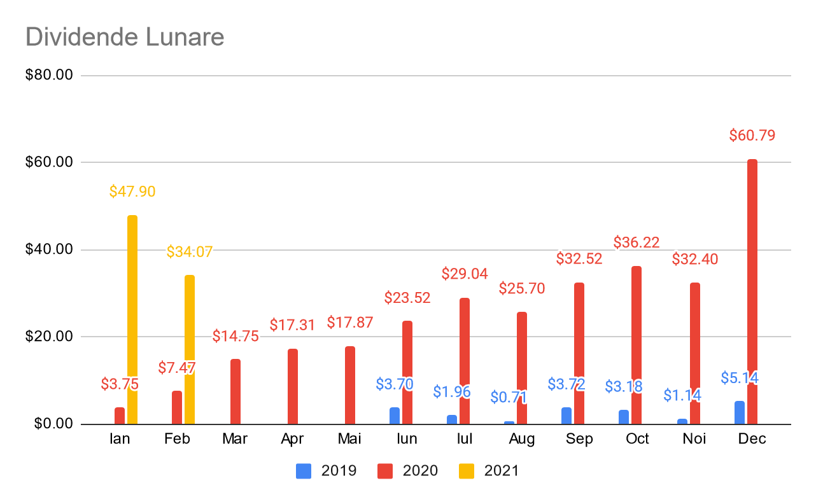Click the "$1.14" data label
Screen dimensions: 816x504
point(682,396)
